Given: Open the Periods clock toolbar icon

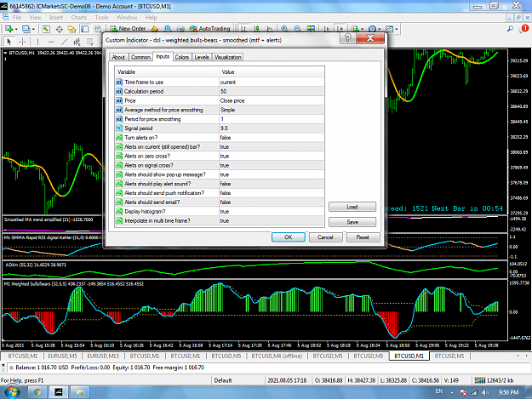Looking at the screenshot, I should (372, 29).
